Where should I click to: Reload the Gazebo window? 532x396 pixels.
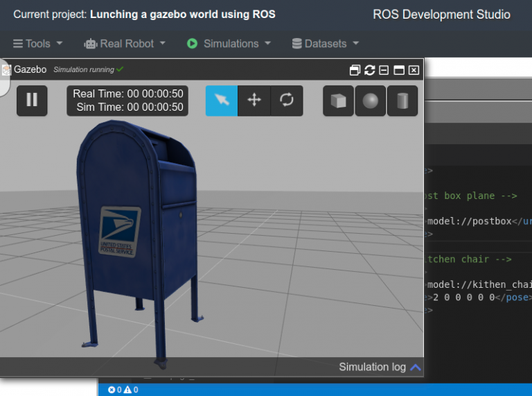pos(369,70)
